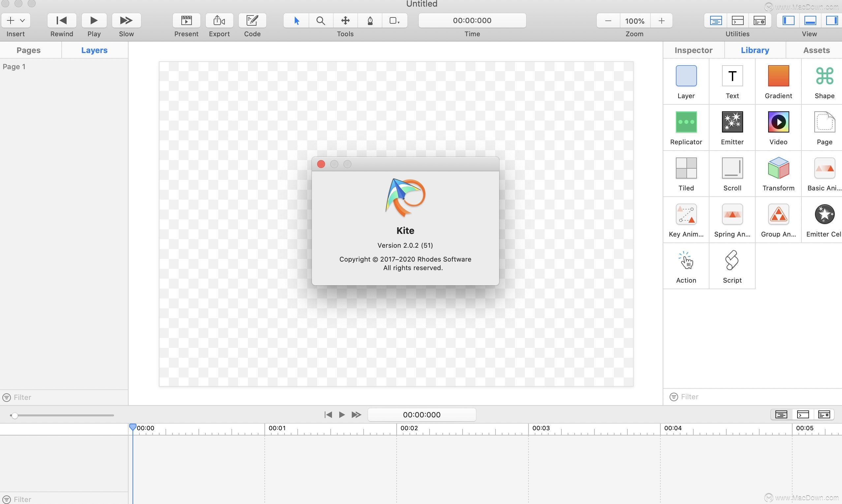Toggle third utility in bottom bar
Screen dimensions: 842x504
824,415
